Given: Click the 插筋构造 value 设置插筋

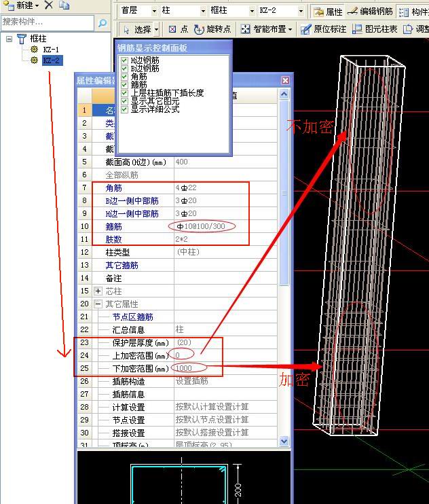Looking at the screenshot, I should click(x=191, y=381).
